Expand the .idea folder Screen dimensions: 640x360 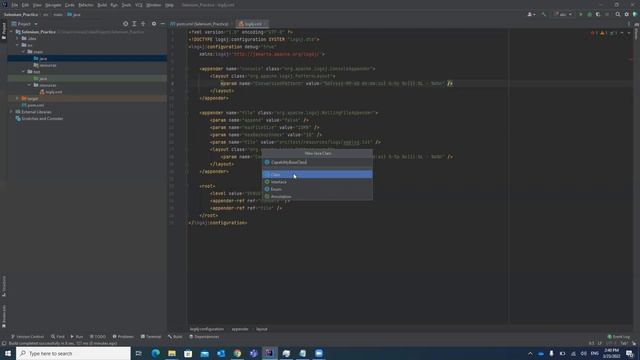pyautogui.click(x=18, y=38)
